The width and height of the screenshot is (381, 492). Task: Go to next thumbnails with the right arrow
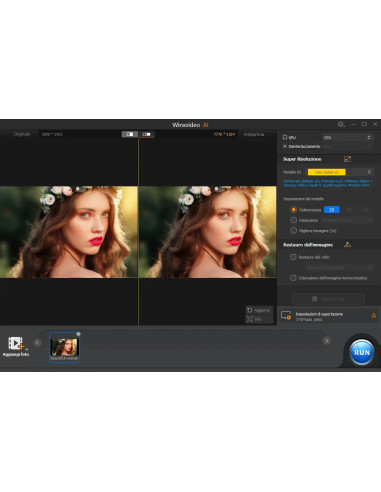[326, 340]
